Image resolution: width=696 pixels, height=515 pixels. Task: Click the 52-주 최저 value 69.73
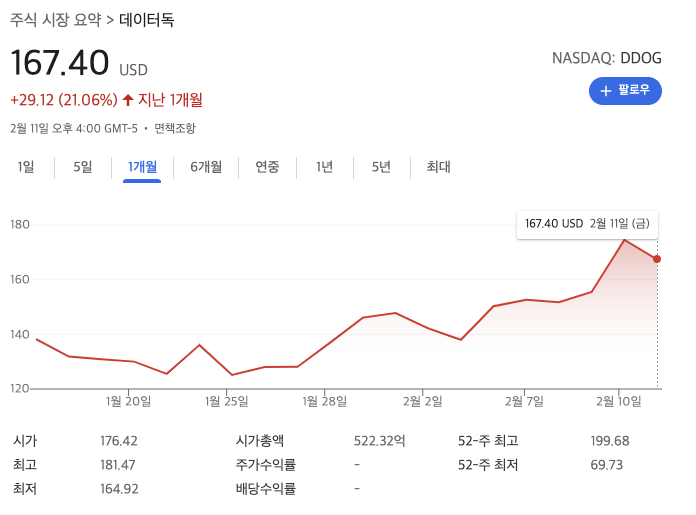point(606,465)
